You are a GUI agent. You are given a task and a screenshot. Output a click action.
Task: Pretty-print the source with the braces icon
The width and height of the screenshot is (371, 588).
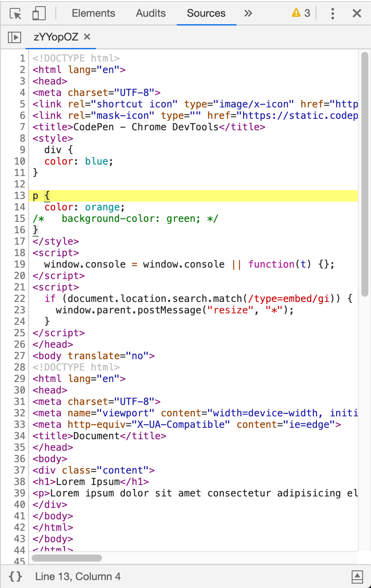[15, 576]
